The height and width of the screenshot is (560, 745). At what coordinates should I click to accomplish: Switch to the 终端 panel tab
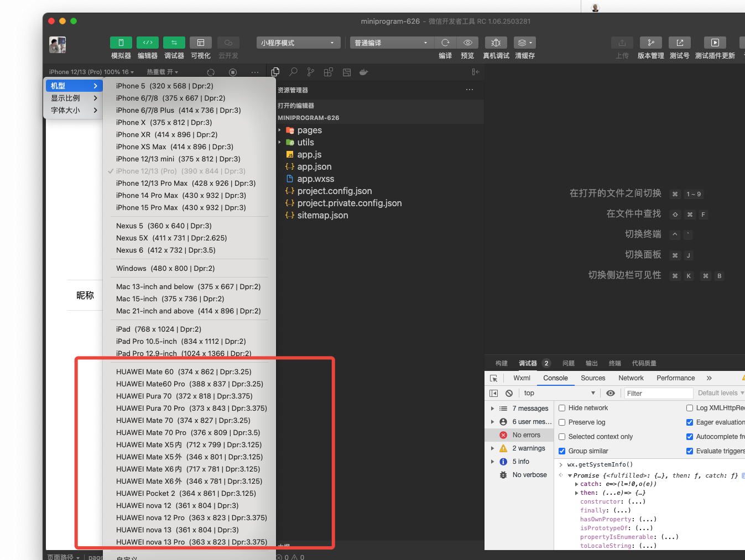(x=615, y=363)
